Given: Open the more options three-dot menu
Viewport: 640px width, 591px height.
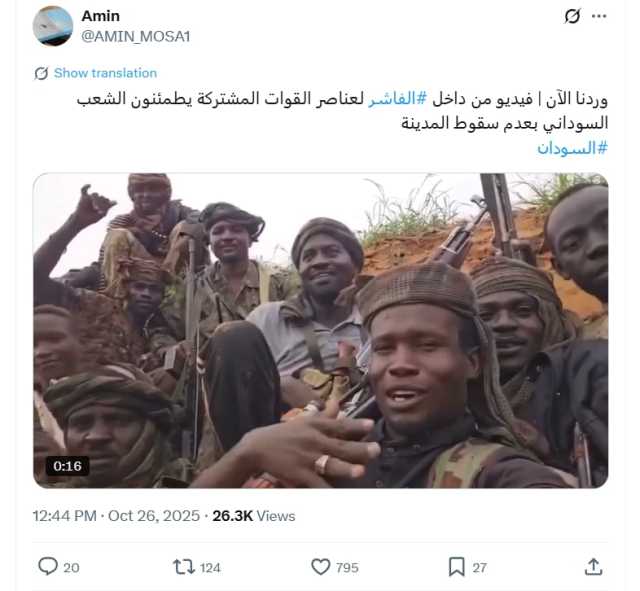Looking at the screenshot, I should (599, 16).
